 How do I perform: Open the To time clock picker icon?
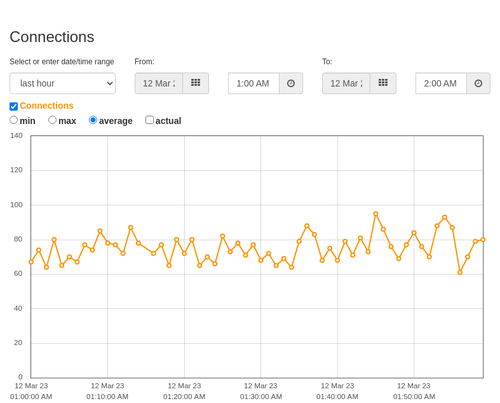pyautogui.click(x=478, y=83)
